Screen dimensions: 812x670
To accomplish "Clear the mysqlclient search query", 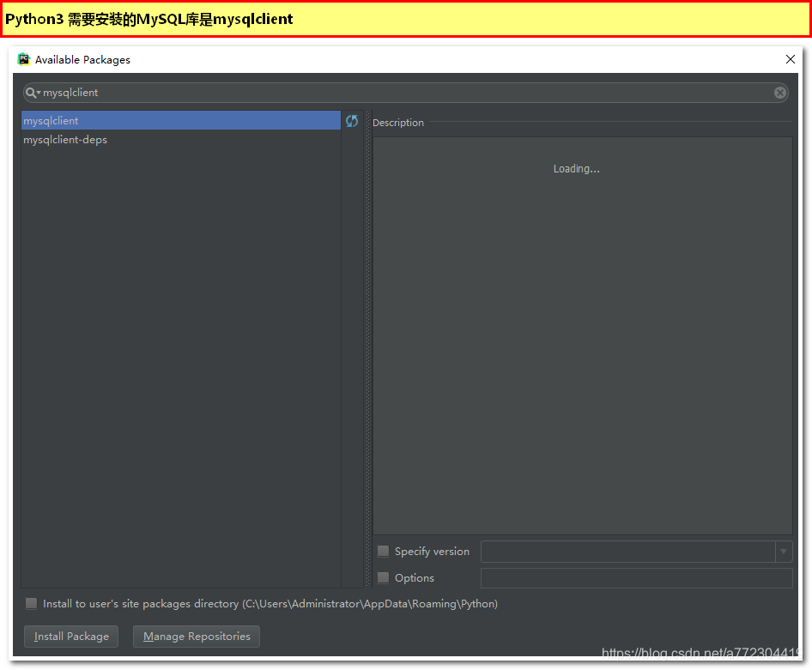I will (779, 92).
